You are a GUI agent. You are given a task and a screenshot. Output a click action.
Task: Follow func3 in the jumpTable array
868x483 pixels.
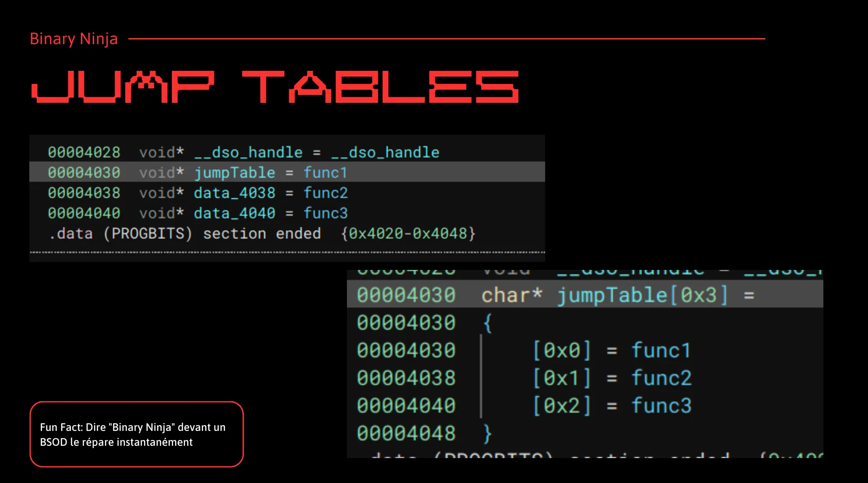point(661,406)
